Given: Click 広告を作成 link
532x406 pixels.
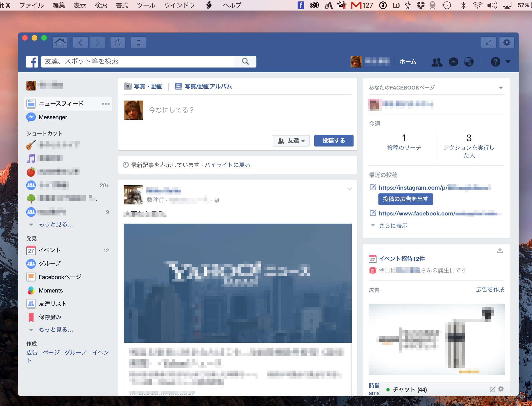Looking at the screenshot, I should coord(490,289).
